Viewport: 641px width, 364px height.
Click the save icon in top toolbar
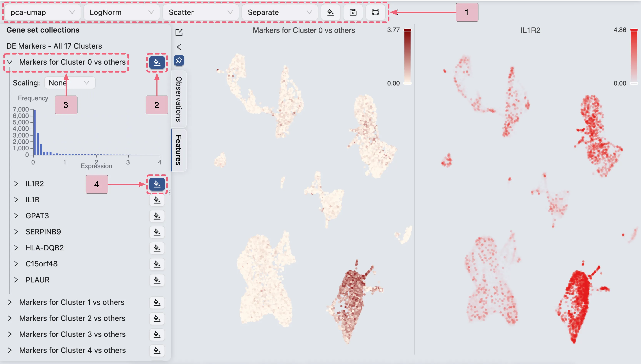(x=353, y=12)
